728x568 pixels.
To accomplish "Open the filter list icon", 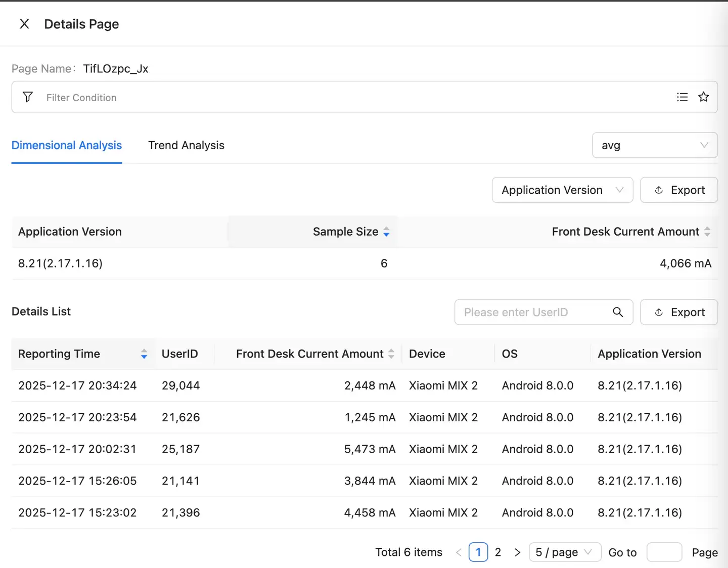I will click(x=682, y=97).
